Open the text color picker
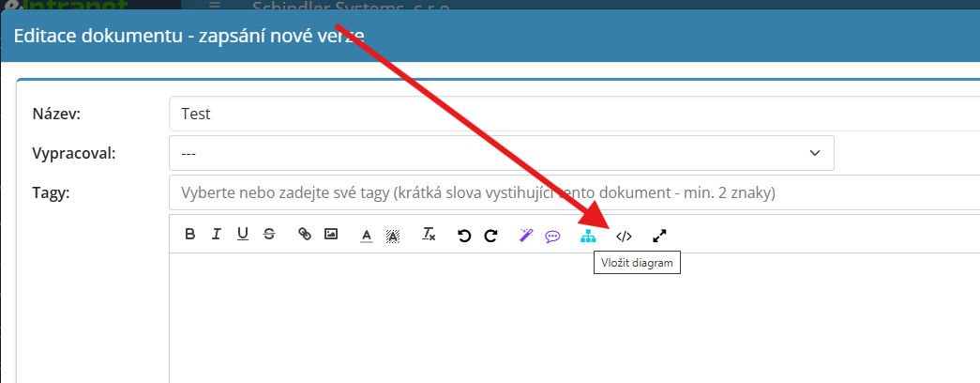 point(367,236)
